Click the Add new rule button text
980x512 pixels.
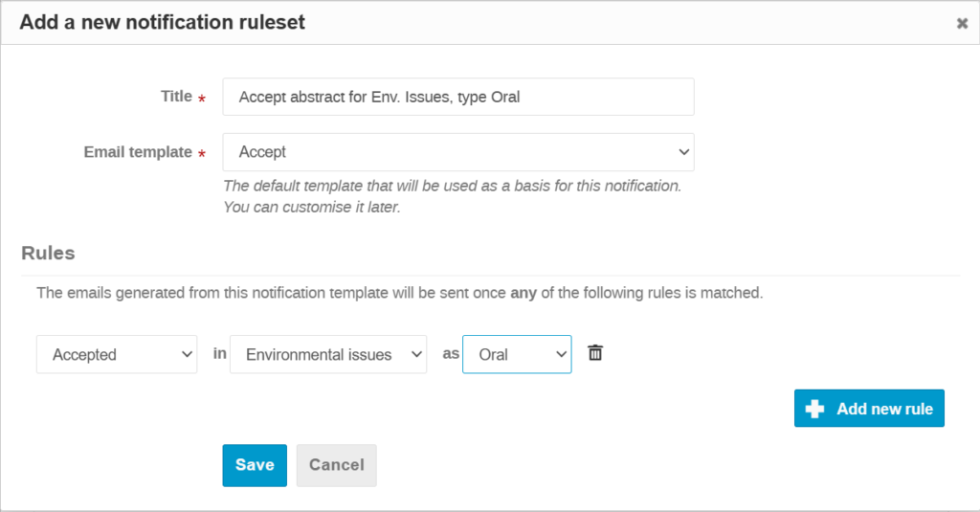tap(884, 409)
